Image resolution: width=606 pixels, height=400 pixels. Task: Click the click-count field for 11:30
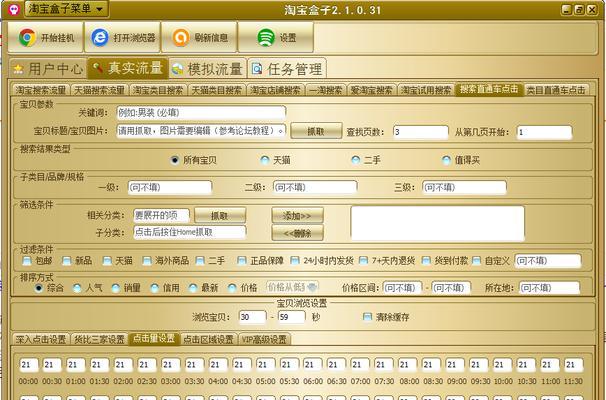pos(573,365)
